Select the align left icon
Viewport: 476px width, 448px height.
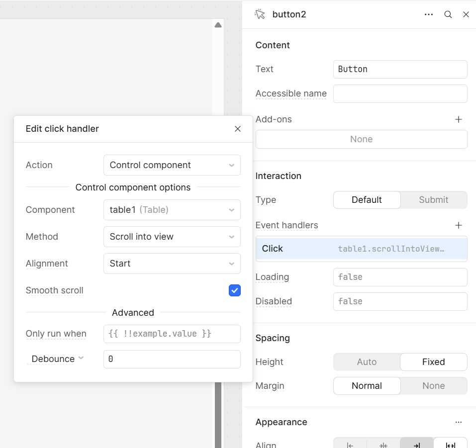pyautogui.click(x=350, y=445)
